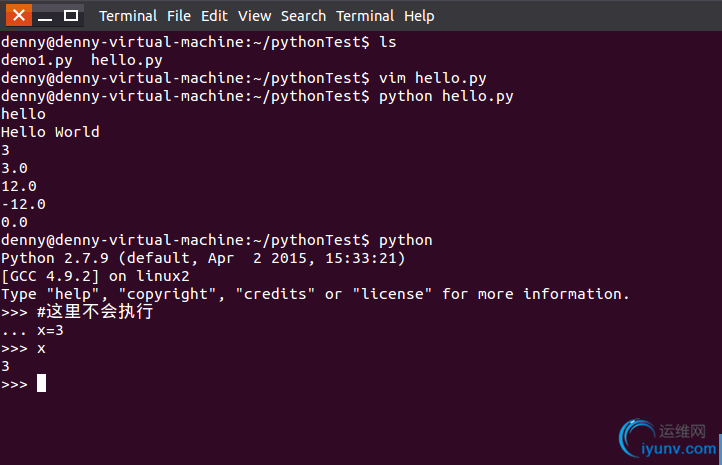Click the 'x=3' continuation line
The height and width of the screenshot is (465, 722).
(x=32, y=331)
